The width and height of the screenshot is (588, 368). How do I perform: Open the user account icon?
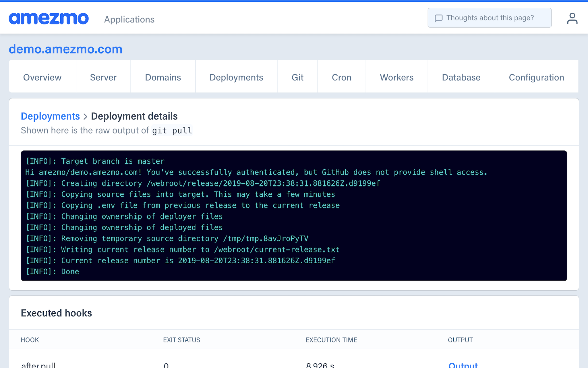tap(572, 18)
